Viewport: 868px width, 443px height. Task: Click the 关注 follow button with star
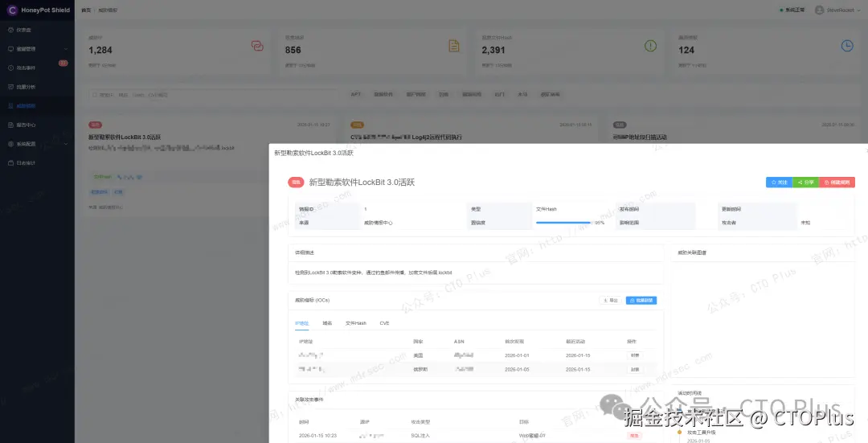coord(779,183)
